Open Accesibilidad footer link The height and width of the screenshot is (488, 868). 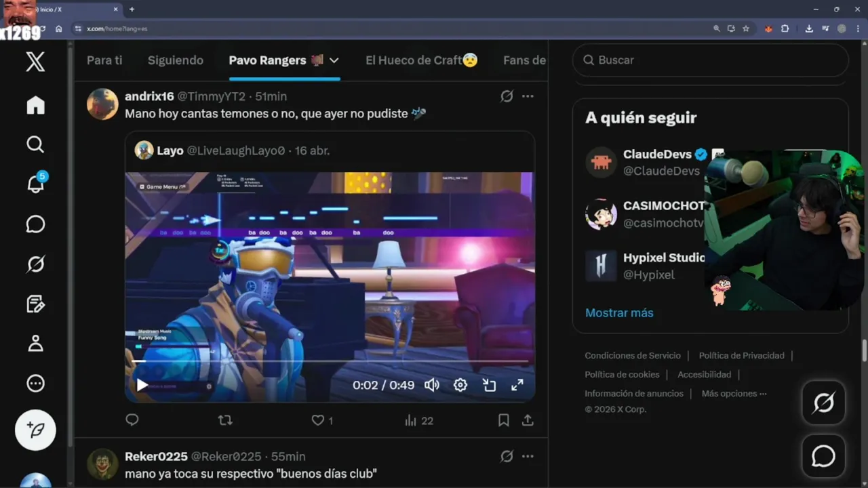[704, 375]
